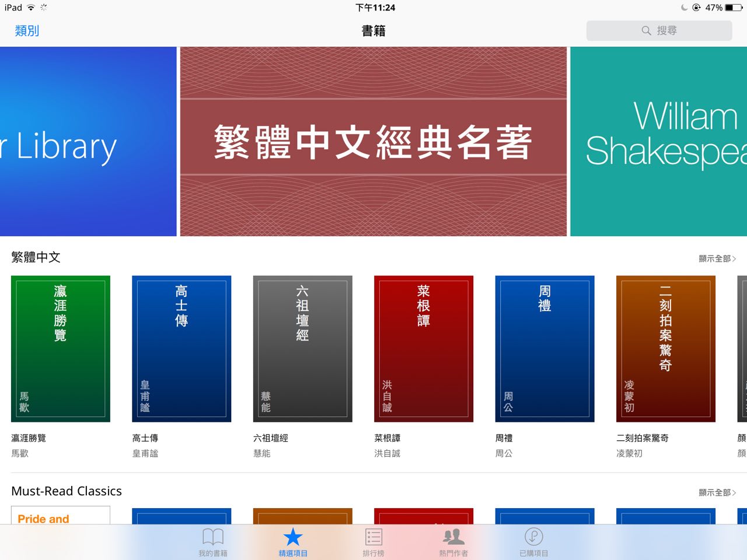Image resolution: width=747 pixels, height=560 pixels.
Task: Select author name 馬歡 under the book title
Action: (x=20, y=453)
